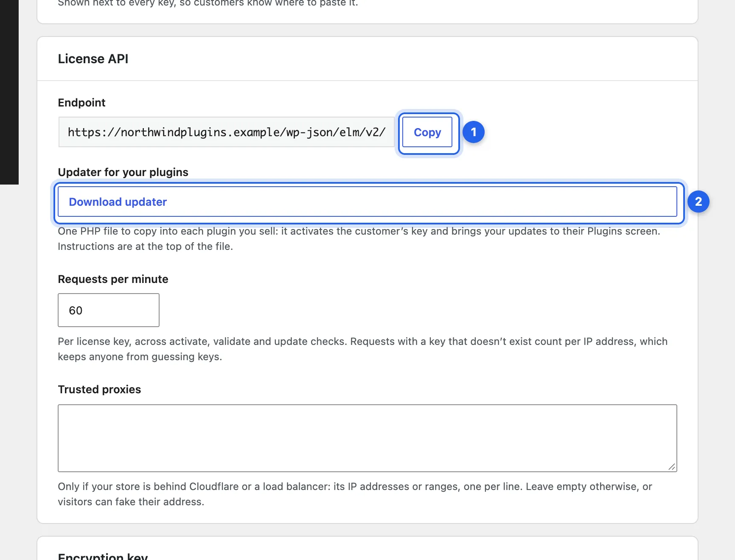The height and width of the screenshot is (560, 735).
Task: Click the Cloudflare load balancer help text
Action: click(355, 494)
